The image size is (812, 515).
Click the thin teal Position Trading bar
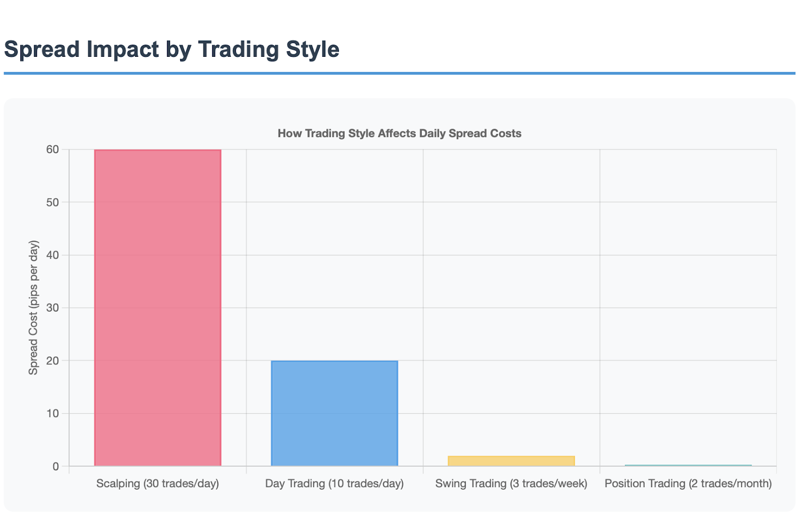[688, 465]
